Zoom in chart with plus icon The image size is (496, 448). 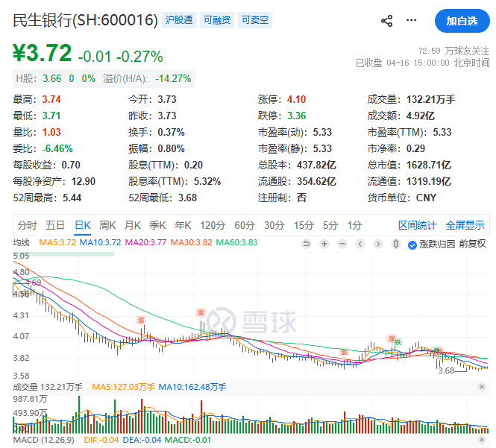point(324,244)
